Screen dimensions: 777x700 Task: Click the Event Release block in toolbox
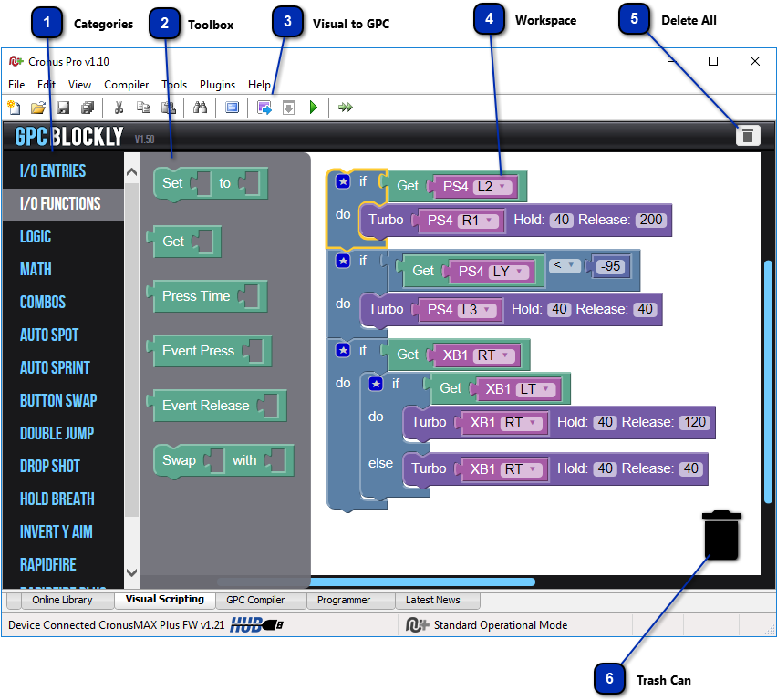[216, 406]
